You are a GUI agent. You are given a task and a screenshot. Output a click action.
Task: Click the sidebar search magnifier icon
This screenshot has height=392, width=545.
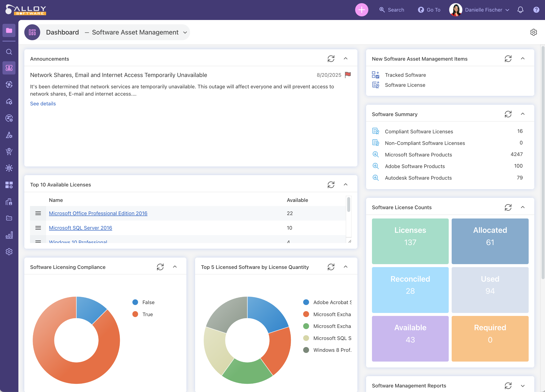pos(9,52)
